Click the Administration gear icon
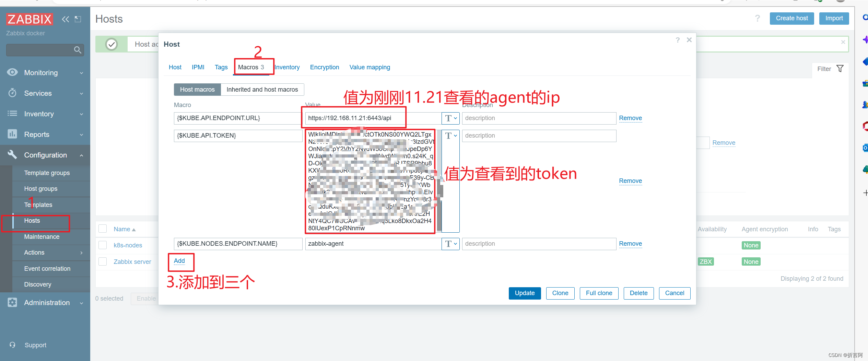 click(12, 302)
